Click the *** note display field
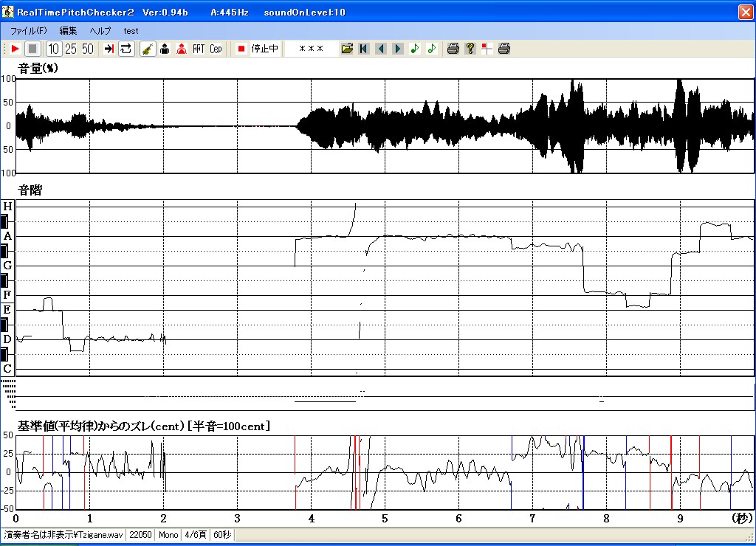Screen dimensions: 756x546 click(311, 49)
